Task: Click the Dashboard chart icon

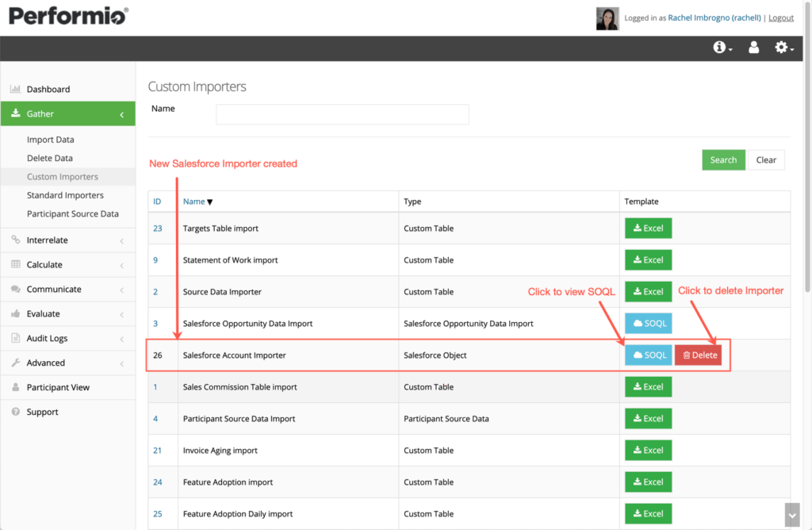Action: point(16,89)
